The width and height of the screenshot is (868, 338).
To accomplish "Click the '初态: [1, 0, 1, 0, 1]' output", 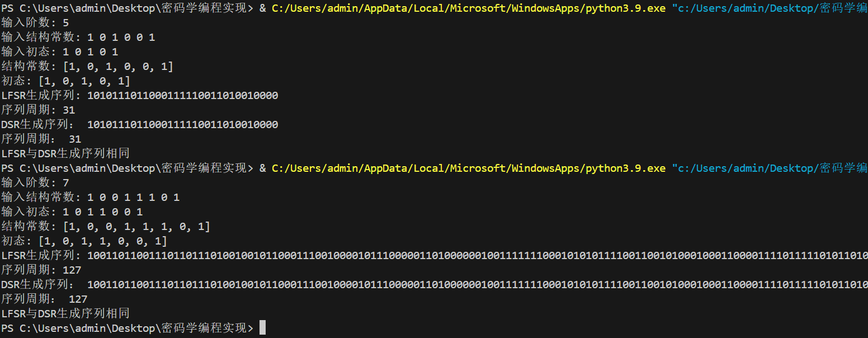I will [x=66, y=81].
